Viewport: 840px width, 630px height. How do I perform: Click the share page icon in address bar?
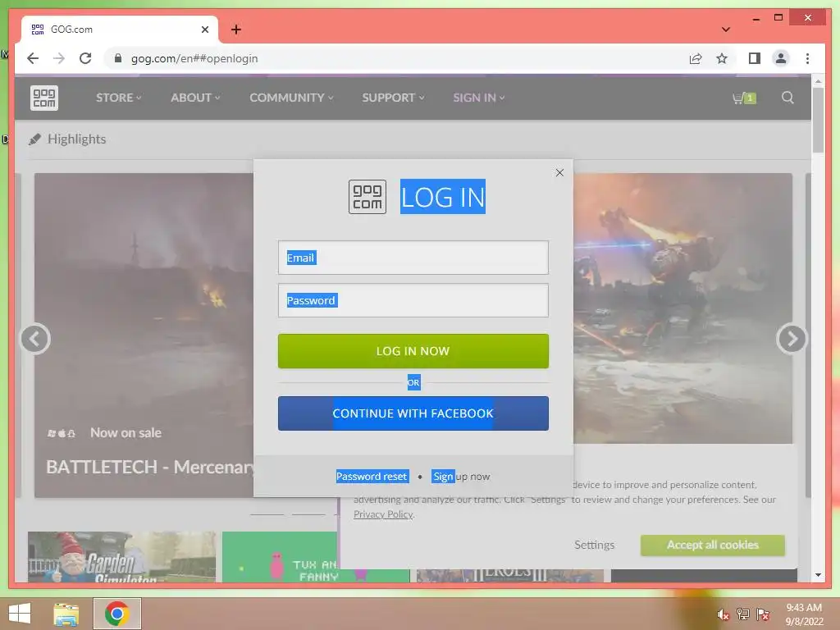pyautogui.click(x=696, y=58)
